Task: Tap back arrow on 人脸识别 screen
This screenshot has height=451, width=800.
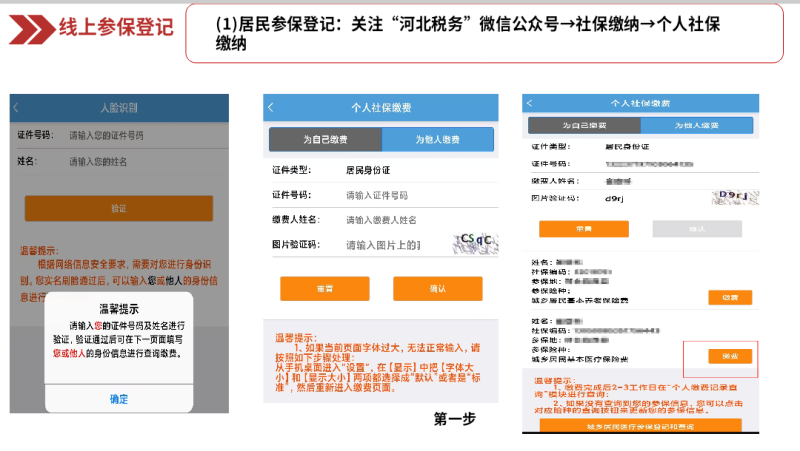Action: 16,106
